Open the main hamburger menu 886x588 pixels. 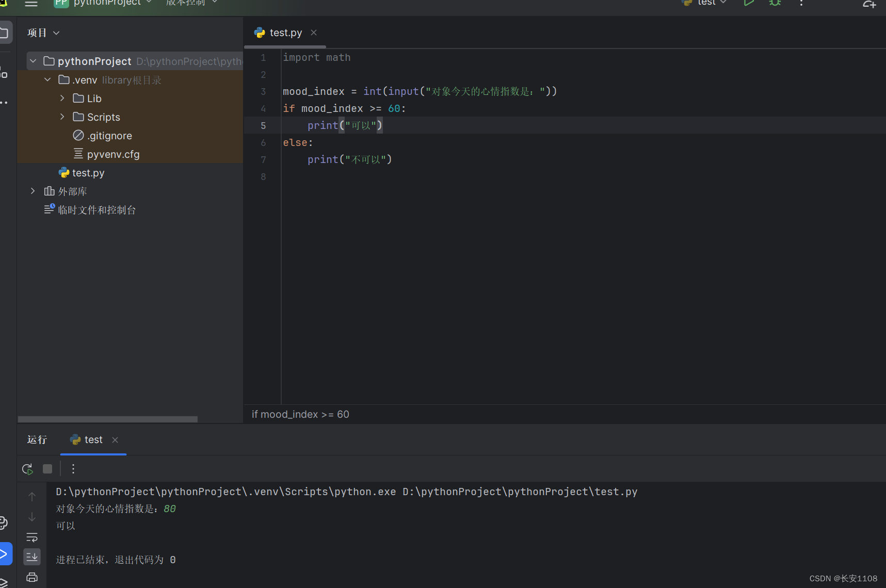[31, 3]
